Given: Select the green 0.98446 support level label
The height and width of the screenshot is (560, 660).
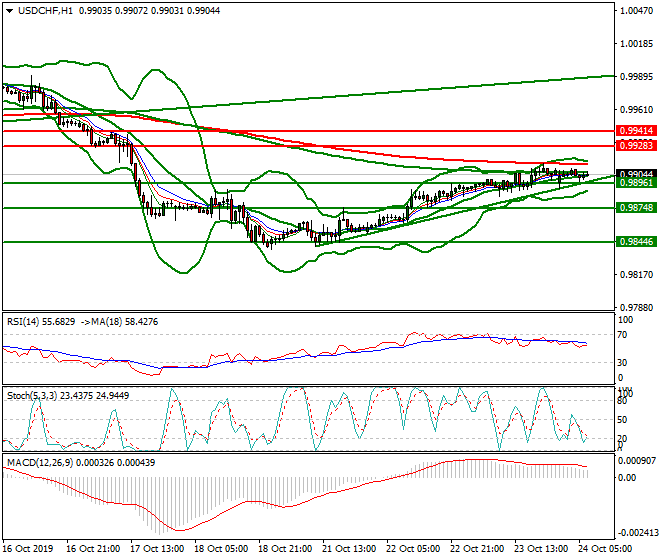Looking at the screenshot, I should [x=636, y=242].
